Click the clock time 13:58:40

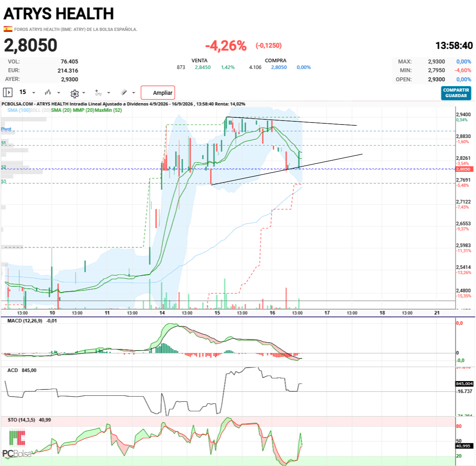(x=454, y=46)
